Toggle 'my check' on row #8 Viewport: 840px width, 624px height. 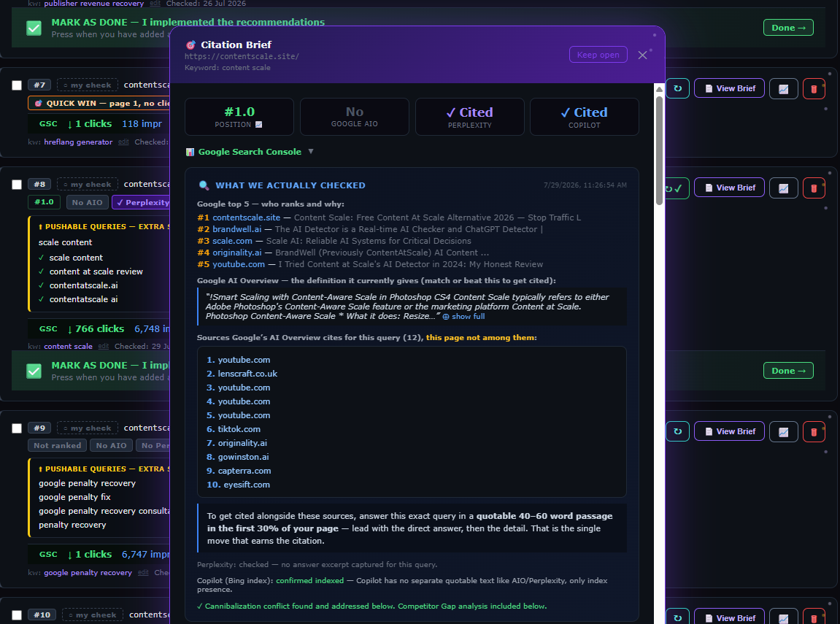pos(88,184)
